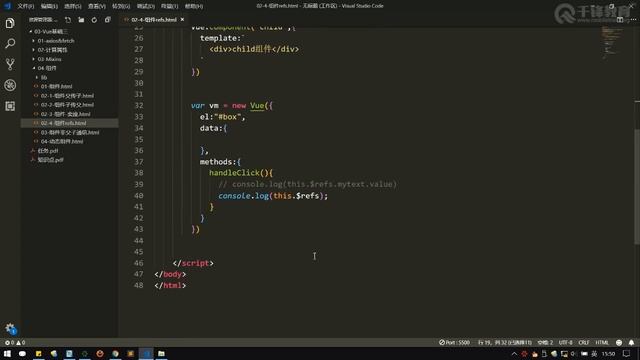
Task: Click line number 32 in the gutter
Action: click(x=139, y=105)
